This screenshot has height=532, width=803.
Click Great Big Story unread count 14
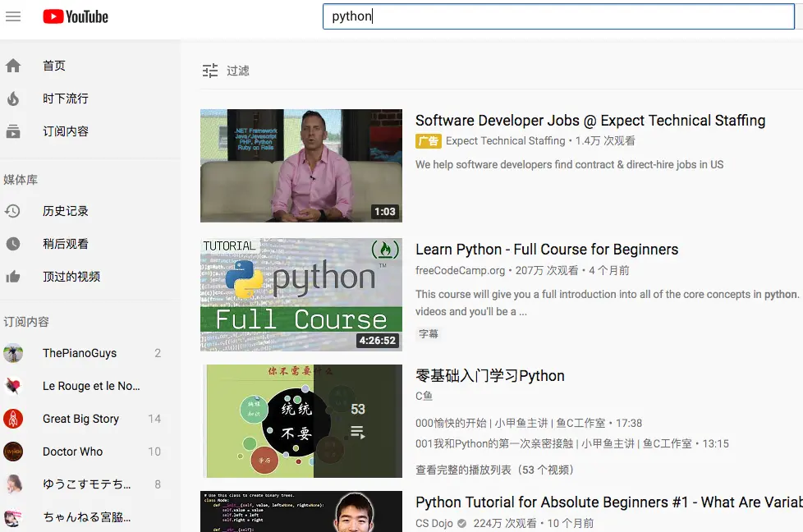pos(154,419)
